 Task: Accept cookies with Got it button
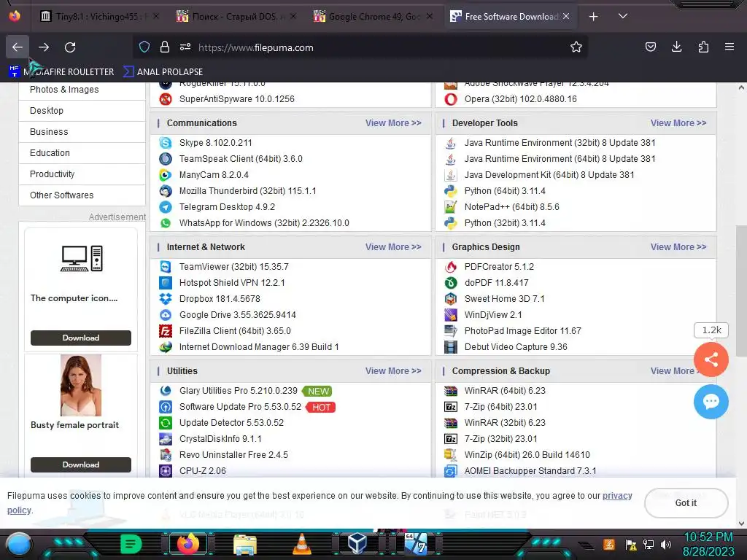pyautogui.click(x=686, y=503)
